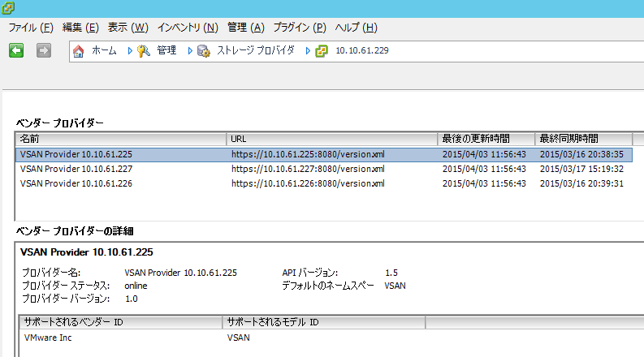Select row VSAN Provider 10.10.61.227
644x357 pixels.
click(x=324, y=169)
